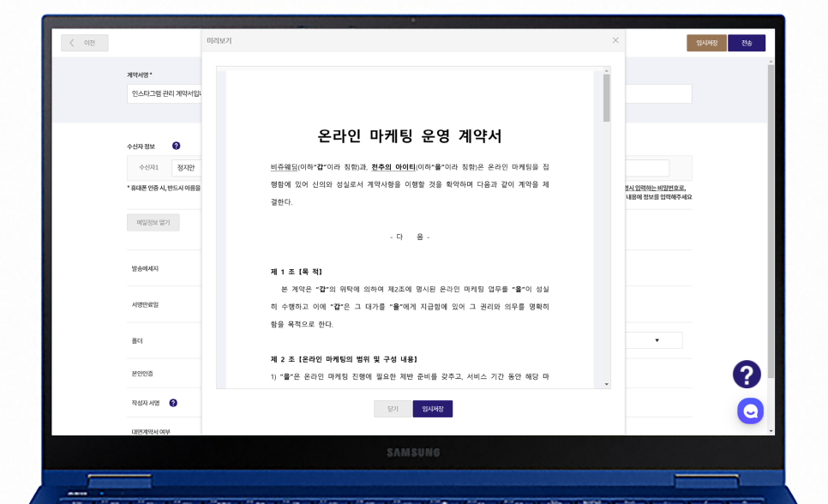Viewport: 828px width, 504px height.
Task: Click the preview scrollbar down arrow
Action: point(607,384)
